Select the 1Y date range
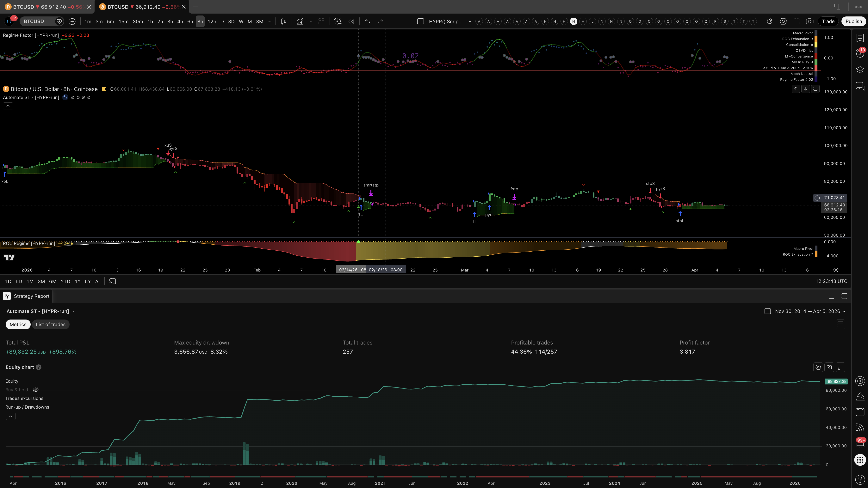The width and height of the screenshot is (868, 488). pyautogui.click(x=77, y=281)
